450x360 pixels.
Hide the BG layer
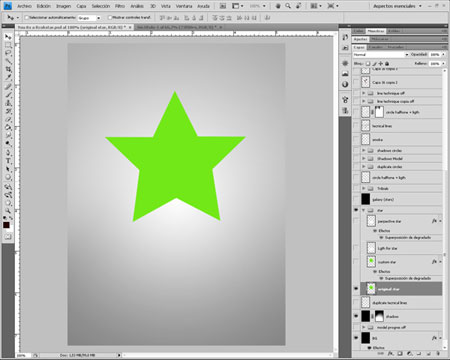[x=356, y=338]
